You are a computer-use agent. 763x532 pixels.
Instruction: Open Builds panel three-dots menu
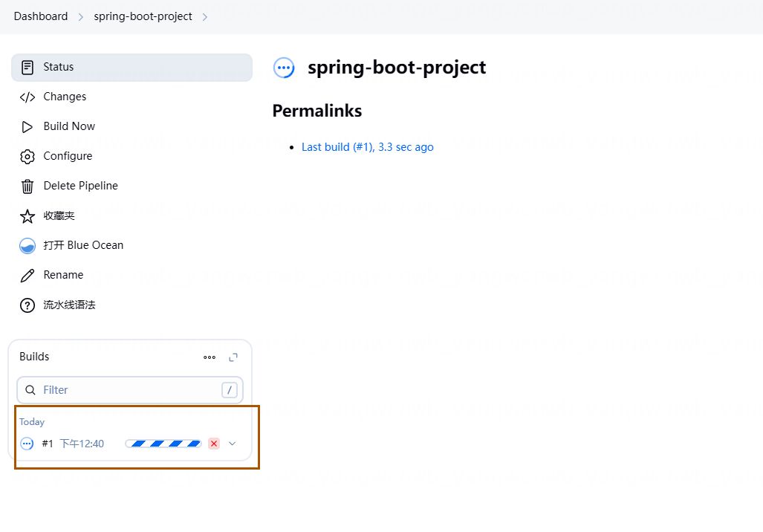click(210, 357)
